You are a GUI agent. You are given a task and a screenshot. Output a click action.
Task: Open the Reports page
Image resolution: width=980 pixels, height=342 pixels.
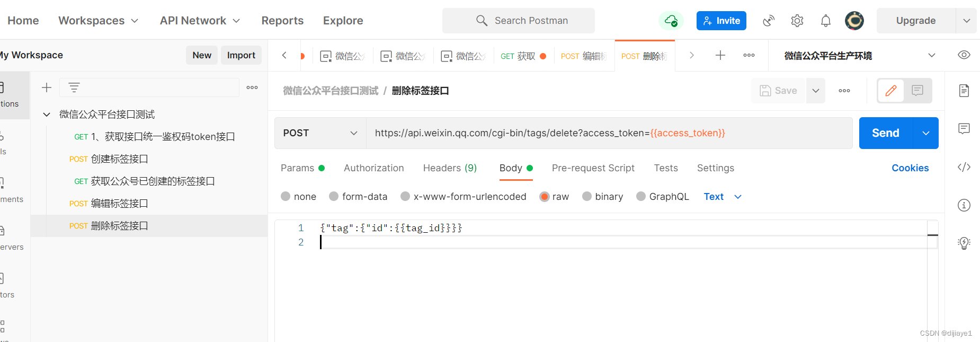coord(282,21)
